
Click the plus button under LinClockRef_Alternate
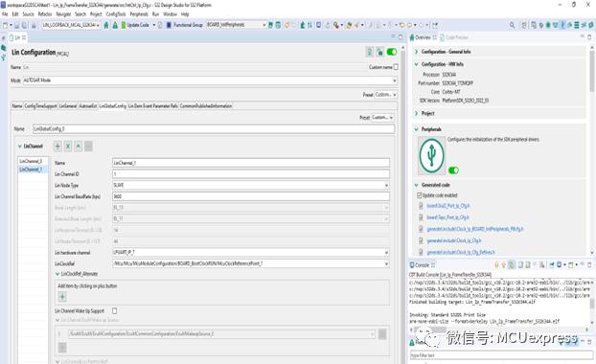pyautogui.click(x=62, y=297)
